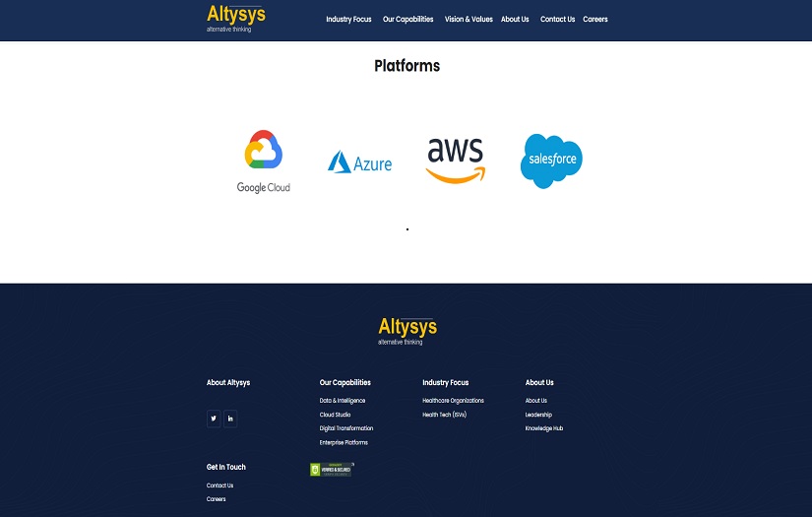Open the About Us link under the footer About Us heading

[x=536, y=401]
